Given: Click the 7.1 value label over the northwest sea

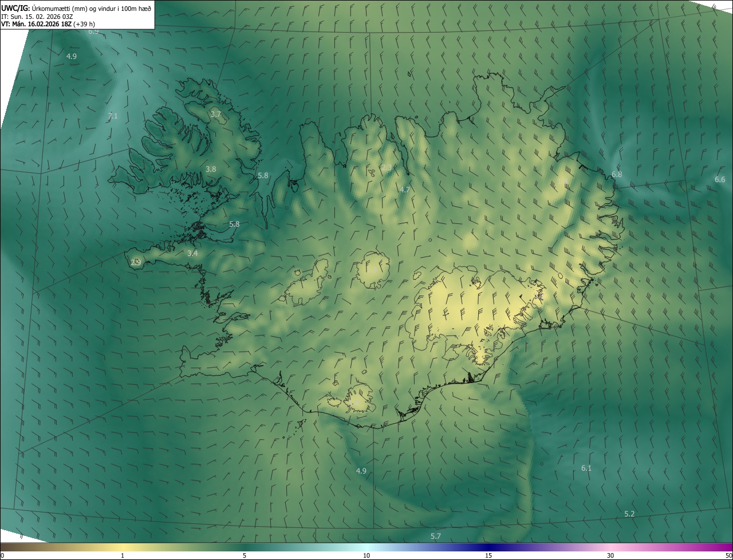Looking at the screenshot, I should [113, 116].
